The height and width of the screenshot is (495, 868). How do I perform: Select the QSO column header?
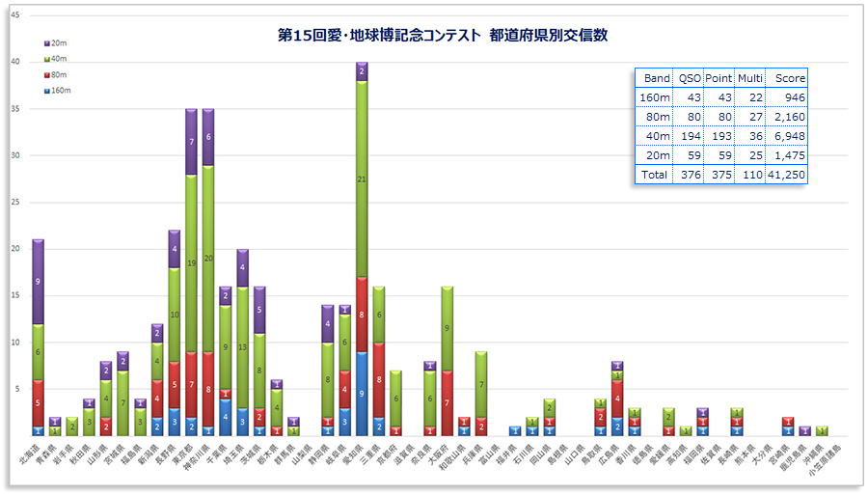tap(689, 78)
